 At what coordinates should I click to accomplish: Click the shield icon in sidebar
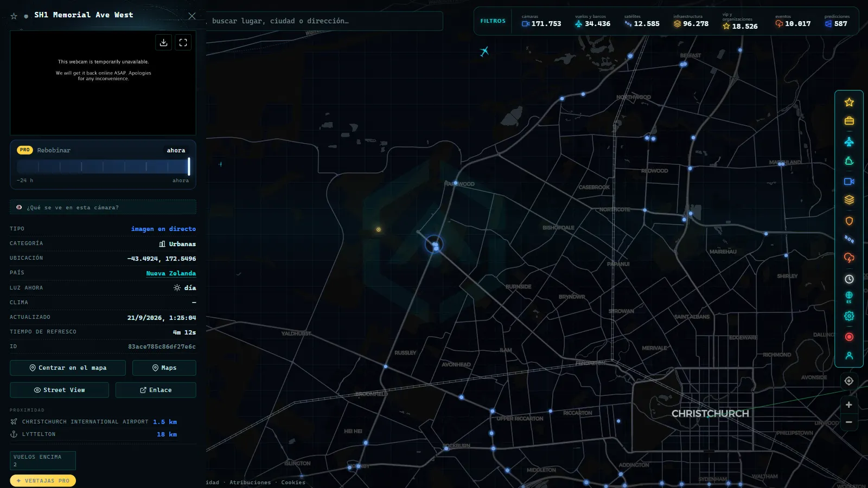[x=849, y=221]
